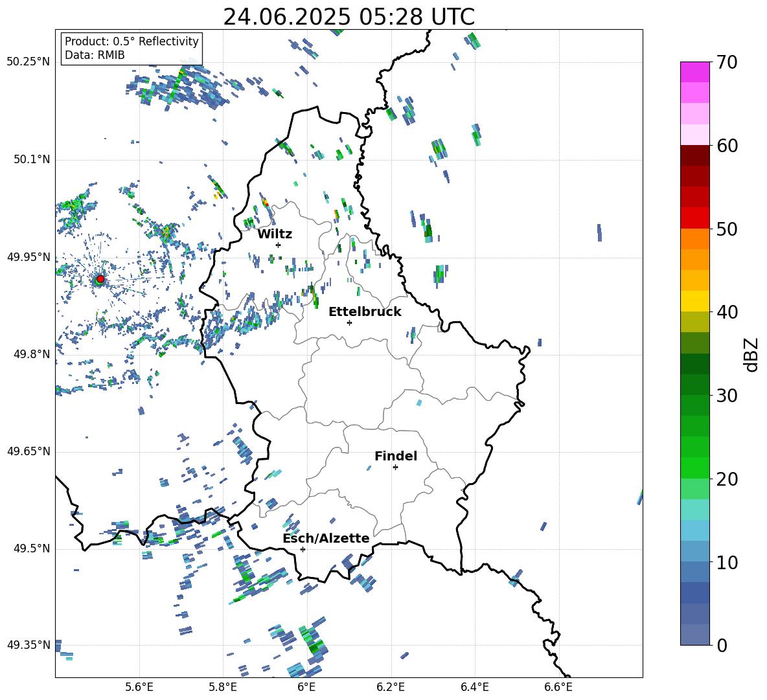Click the colorbar tick label 60
This screenshot has height=700, width=767.
click(727, 146)
